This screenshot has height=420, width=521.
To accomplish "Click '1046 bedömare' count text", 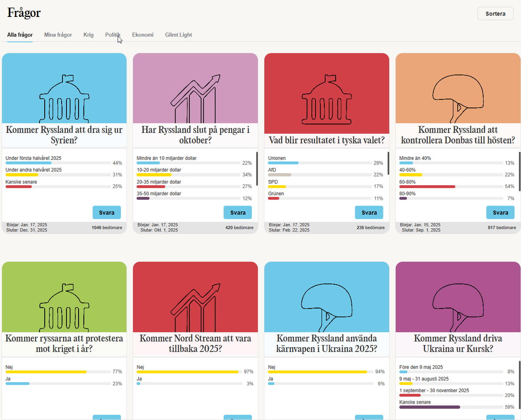I will pos(107,227).
